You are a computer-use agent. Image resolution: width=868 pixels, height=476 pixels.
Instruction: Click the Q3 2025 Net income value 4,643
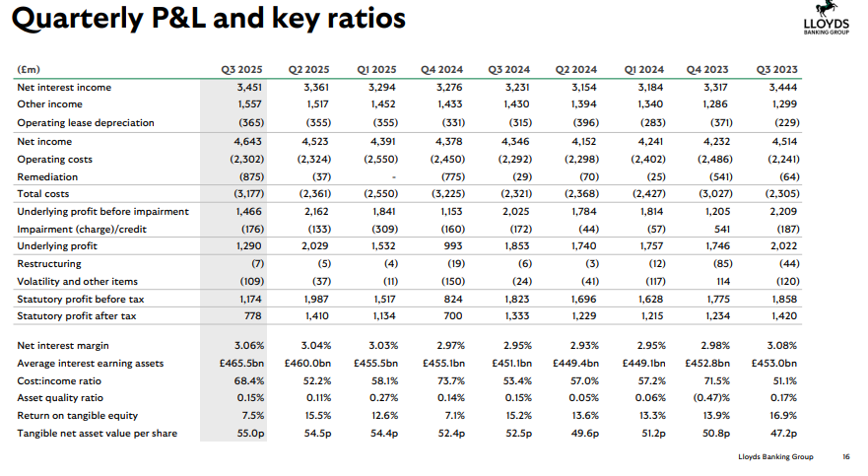coord(244,142)
